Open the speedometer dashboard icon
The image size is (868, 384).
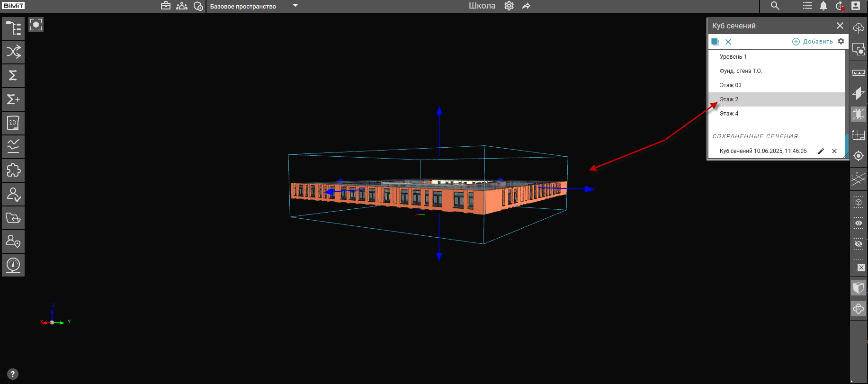pyautogui.click(x=13, y=265)
